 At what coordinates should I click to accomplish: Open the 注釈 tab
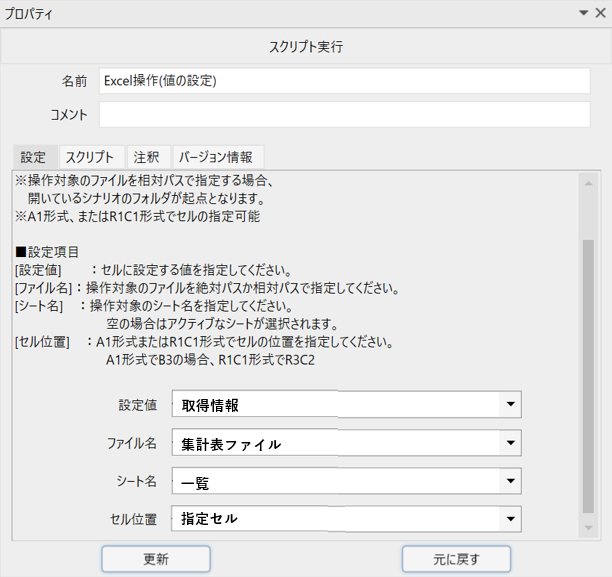pos(147,157)
